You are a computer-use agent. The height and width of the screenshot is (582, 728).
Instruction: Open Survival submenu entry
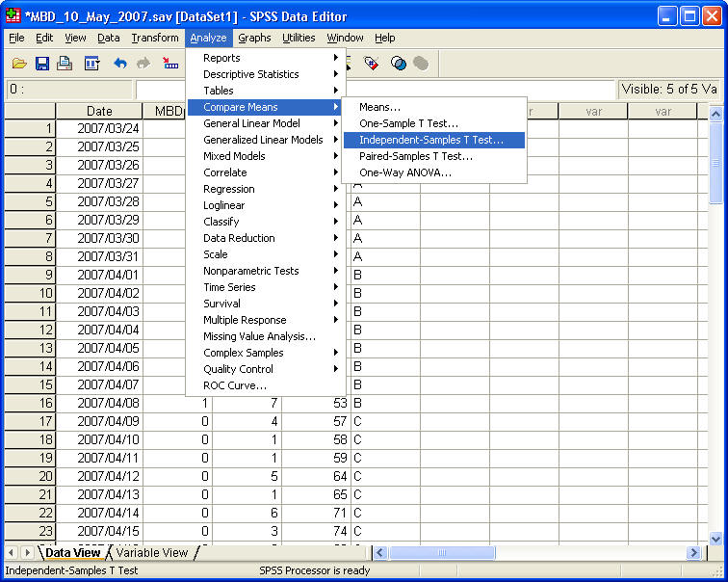(x=265, y=304)
